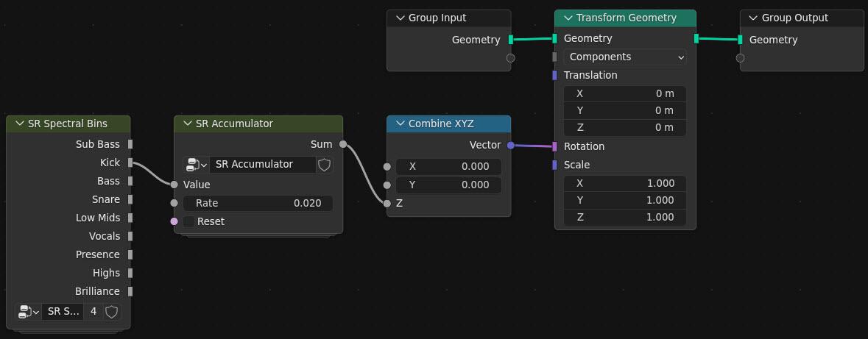Click the Kick output socket
This screenshot has height=339, width=868.
130,163
